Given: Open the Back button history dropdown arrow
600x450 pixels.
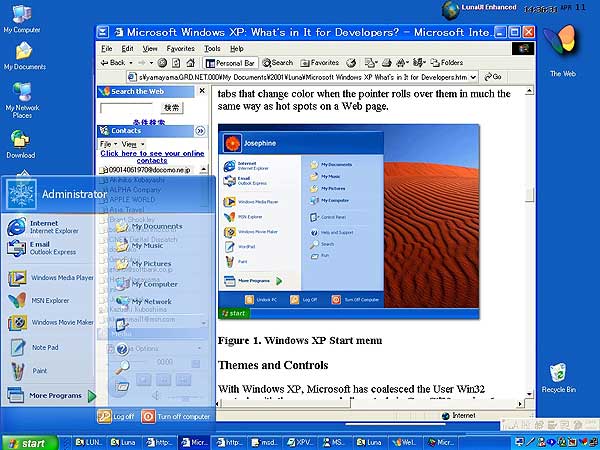Looking at the screenshot, I should tap(131, 63).
